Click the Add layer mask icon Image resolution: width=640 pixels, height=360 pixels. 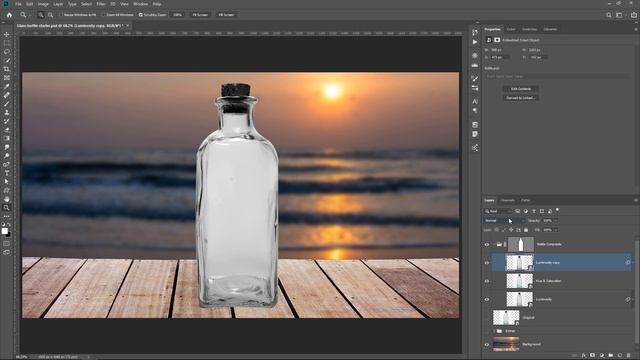click(593, 356)
